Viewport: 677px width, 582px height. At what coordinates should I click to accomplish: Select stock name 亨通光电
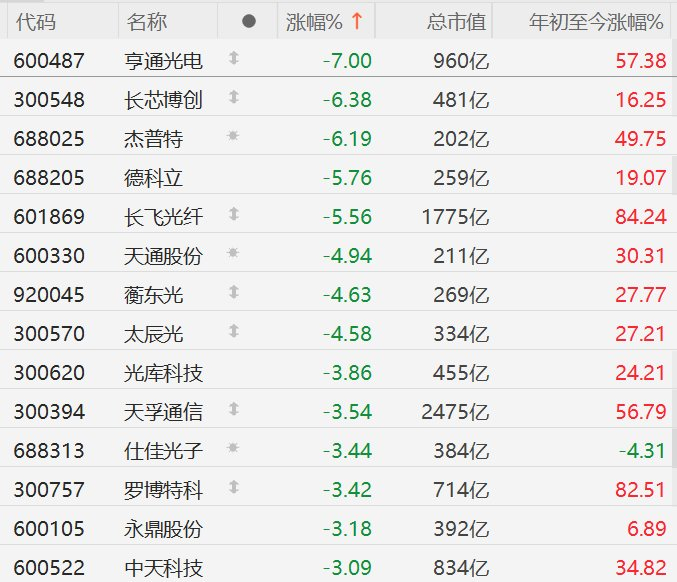[163, 61]
